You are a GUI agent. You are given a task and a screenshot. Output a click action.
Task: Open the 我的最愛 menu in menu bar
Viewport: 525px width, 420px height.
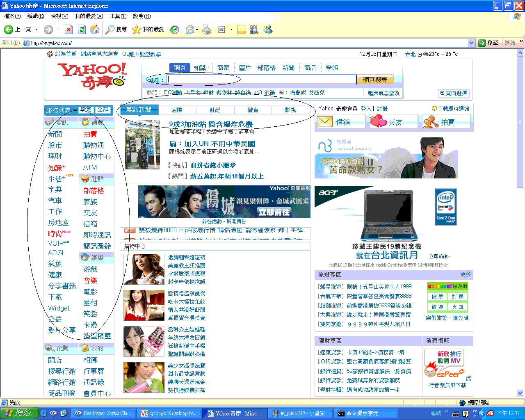coord(89,16)
